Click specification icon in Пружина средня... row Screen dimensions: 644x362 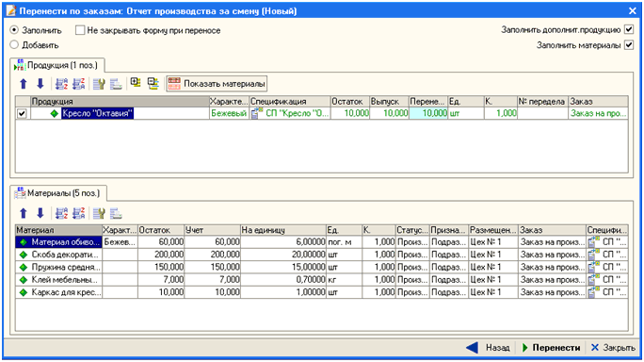tap(593, 267)
